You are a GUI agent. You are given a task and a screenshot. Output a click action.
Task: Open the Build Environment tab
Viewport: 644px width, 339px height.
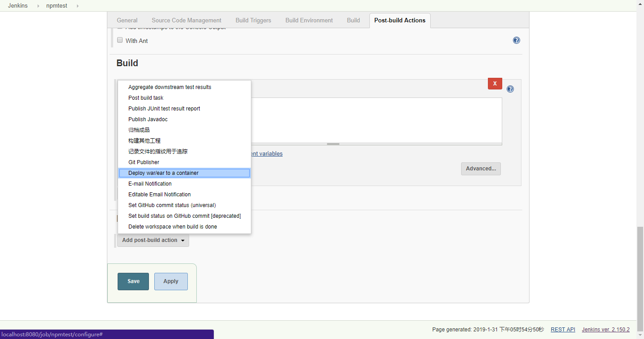coord(309,20)
